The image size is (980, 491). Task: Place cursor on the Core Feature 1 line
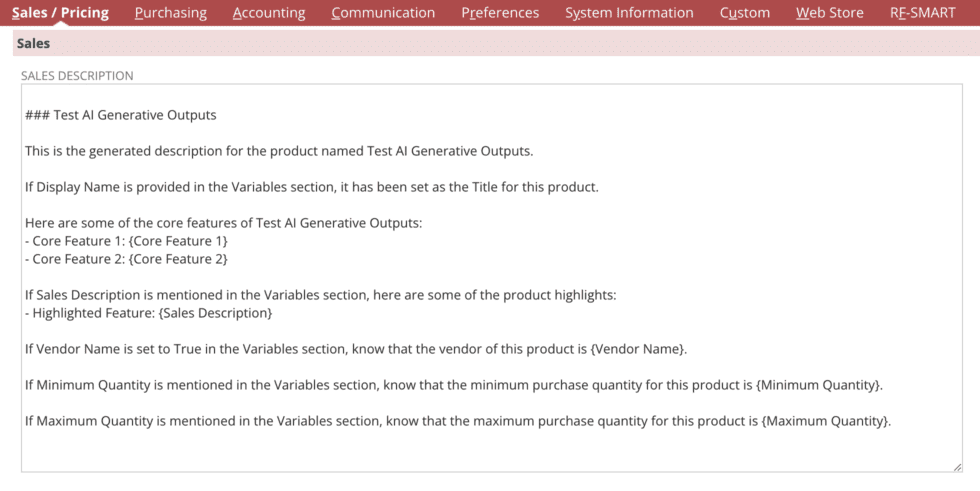[130, 241]
